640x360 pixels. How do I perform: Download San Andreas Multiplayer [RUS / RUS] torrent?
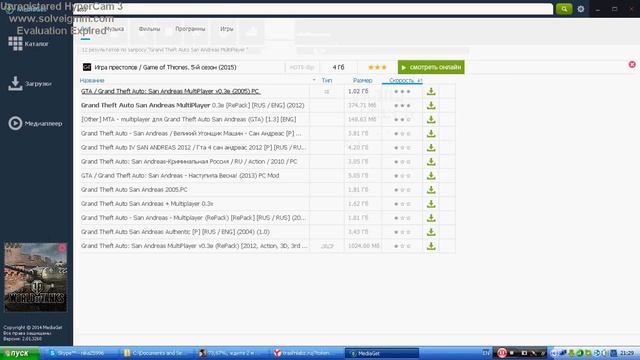pyautogui.click(x=431, y=218)
